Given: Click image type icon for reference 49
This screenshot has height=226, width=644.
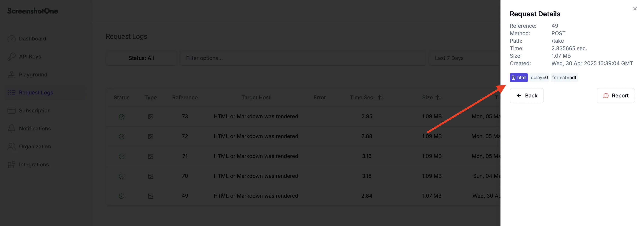Looking at the screenshot, I should 150,196.
